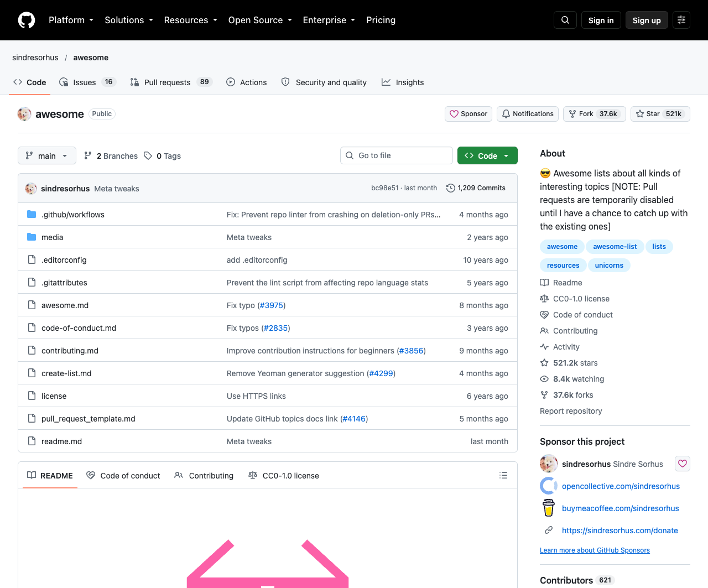Open the search magnifier icon in header
The image size is (708, 588).
pyautogui.click(x=565, y=20)
